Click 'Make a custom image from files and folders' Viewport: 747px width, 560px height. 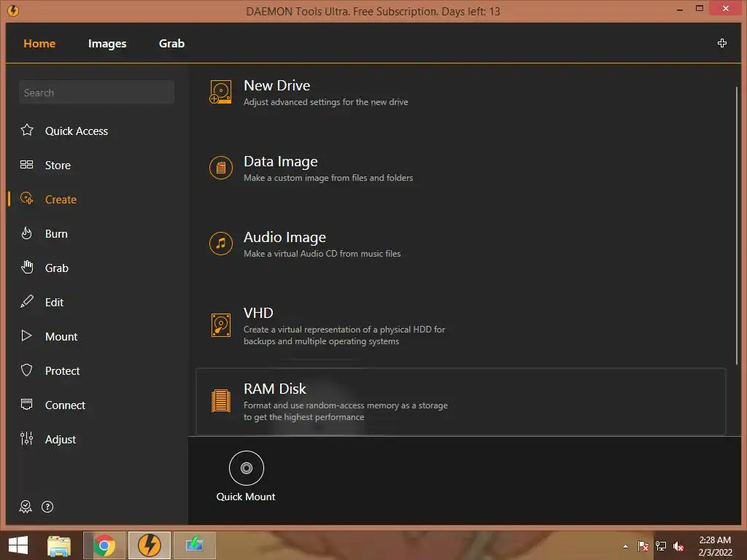coord(328,178)
